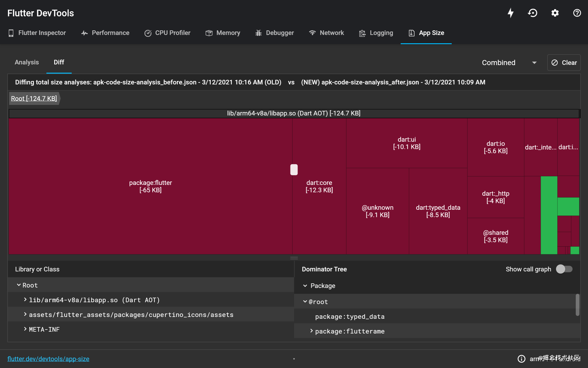Open the CPU Profiler tab
Screen dimensions: 588x368
[x=167, y=33]
